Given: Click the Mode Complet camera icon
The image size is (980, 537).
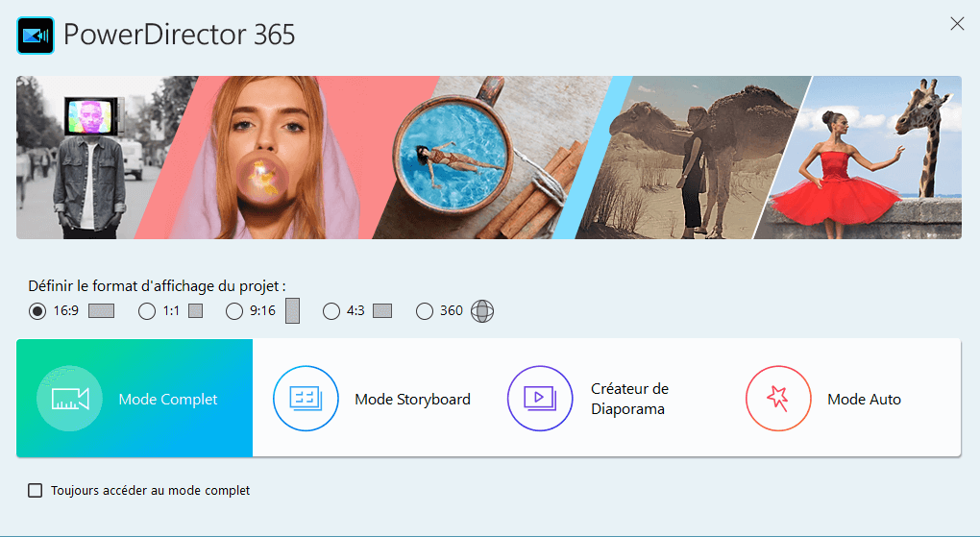Looking at the screenshot, I should pyautogui.click(x=69, y=399).
